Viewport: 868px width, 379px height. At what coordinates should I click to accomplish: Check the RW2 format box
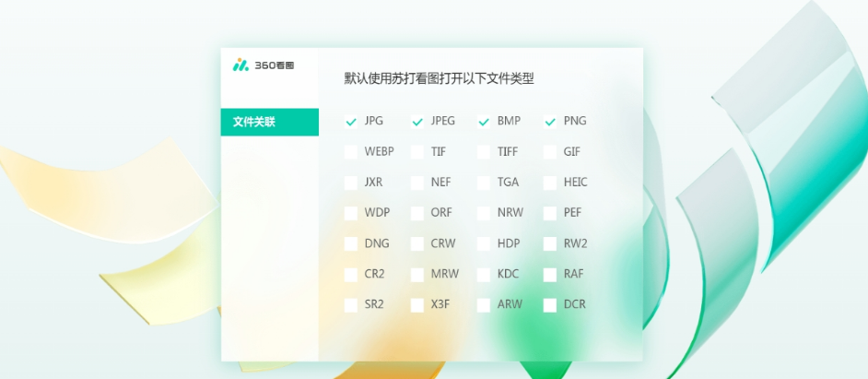click(x=550, y=243)
